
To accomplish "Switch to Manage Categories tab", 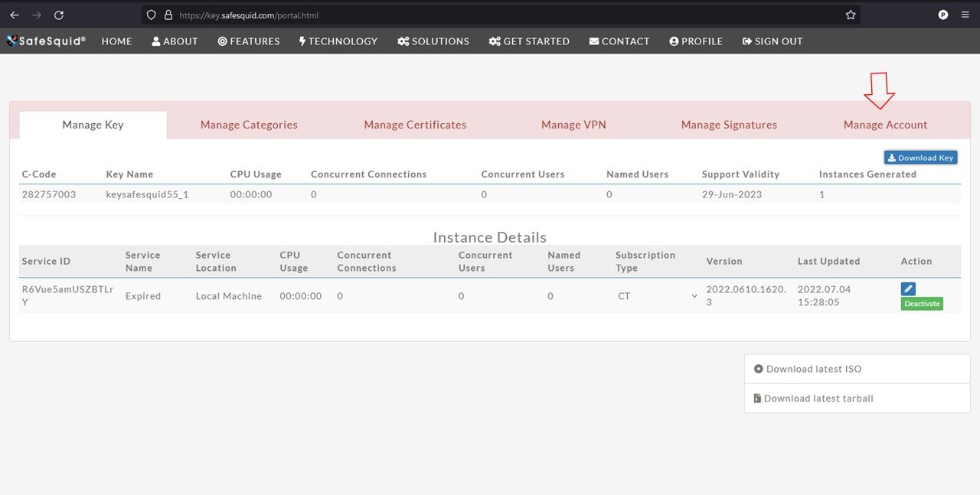I will (x=249, y=125).
